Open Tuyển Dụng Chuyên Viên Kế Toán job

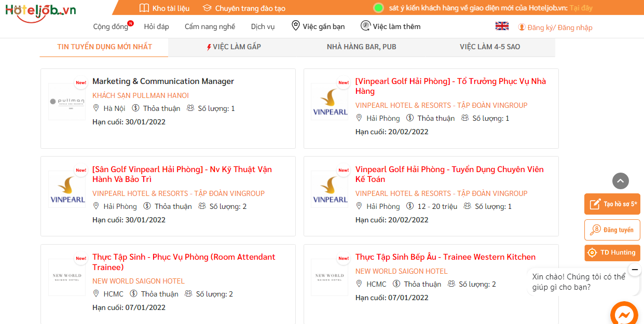pos(449,174)
